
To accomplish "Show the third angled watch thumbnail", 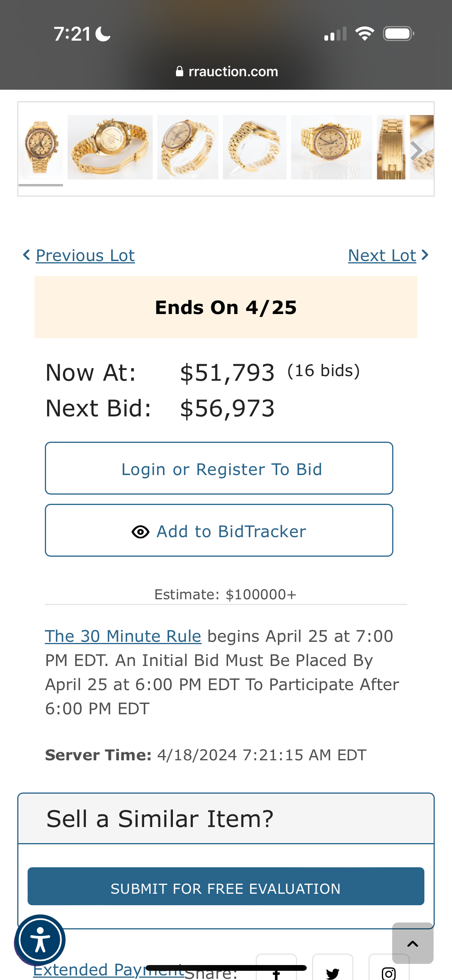I will pyautogui.click(x=187, y=147).
